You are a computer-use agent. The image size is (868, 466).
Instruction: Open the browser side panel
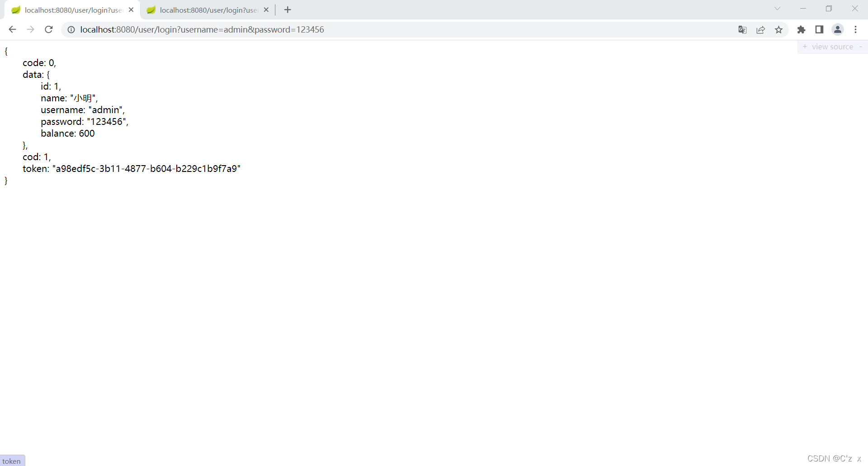point(819,29)
